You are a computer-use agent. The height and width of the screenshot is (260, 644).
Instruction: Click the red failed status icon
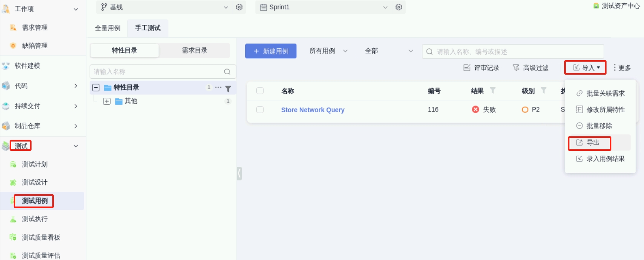[x=475, y=109]
